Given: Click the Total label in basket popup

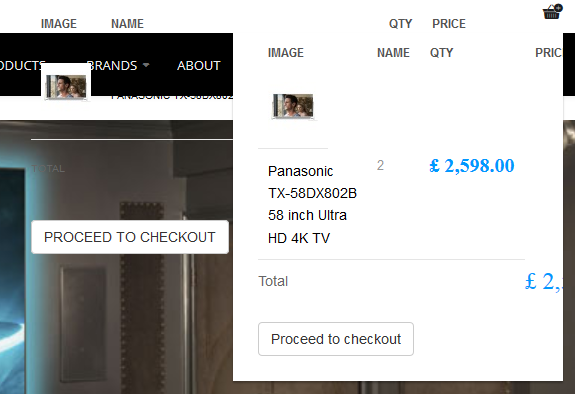Looking at the screenshot, I should tap(273, 281).
